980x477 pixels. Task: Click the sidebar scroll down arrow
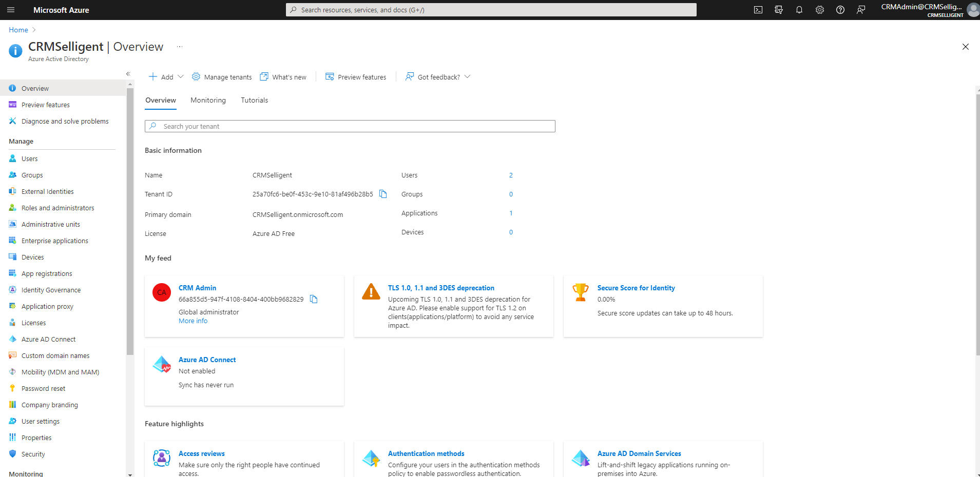tap(130, 474)
